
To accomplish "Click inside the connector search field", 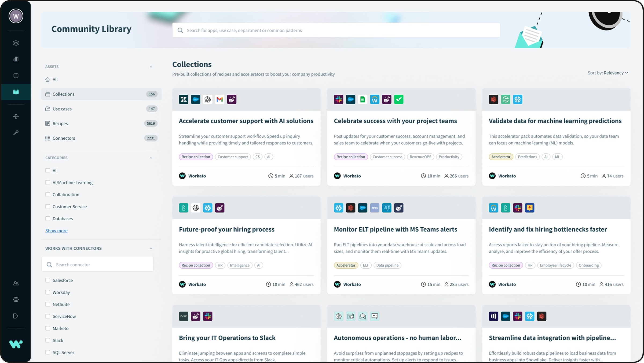I will 97,264.
